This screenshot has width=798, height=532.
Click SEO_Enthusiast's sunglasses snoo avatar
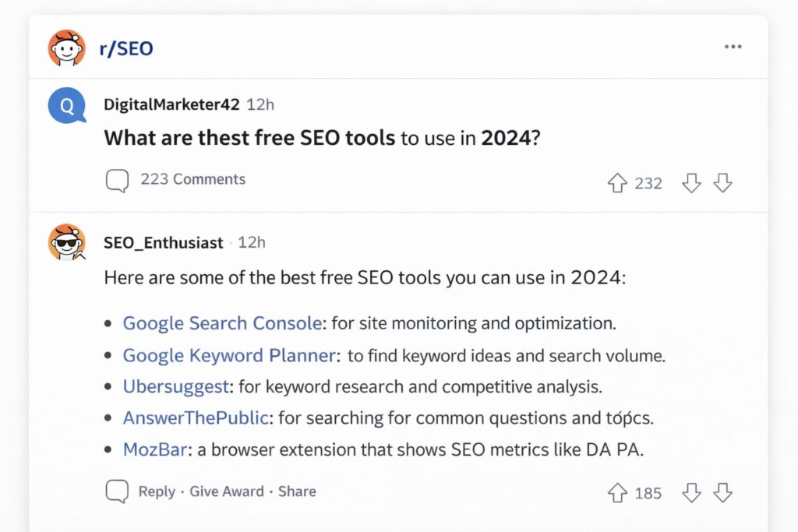point(67,242)
